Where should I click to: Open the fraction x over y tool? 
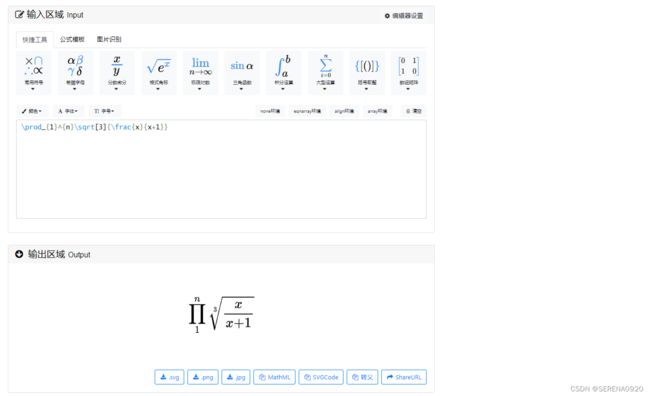(x=116, y=73)
